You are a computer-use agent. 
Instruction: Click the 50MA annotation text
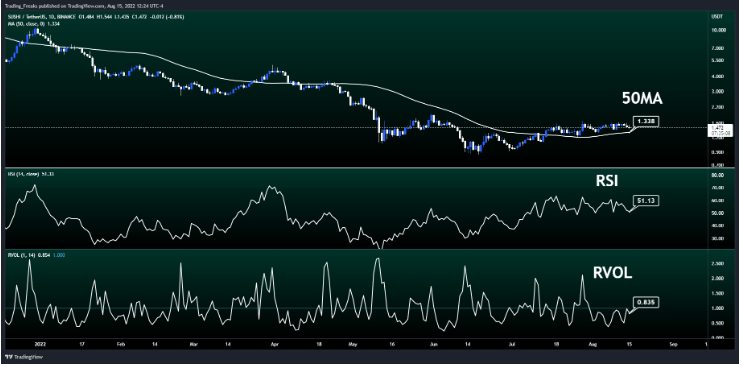point(643,98)
